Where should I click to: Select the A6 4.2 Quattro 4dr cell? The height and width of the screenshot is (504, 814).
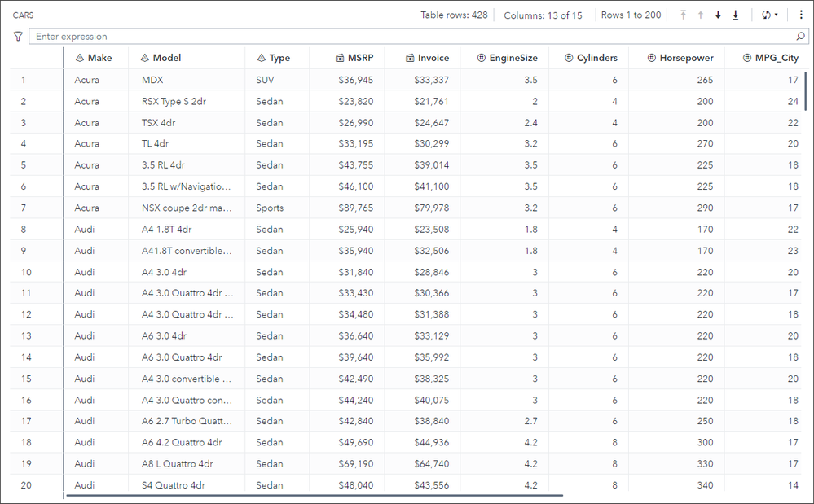coord(187,442)
